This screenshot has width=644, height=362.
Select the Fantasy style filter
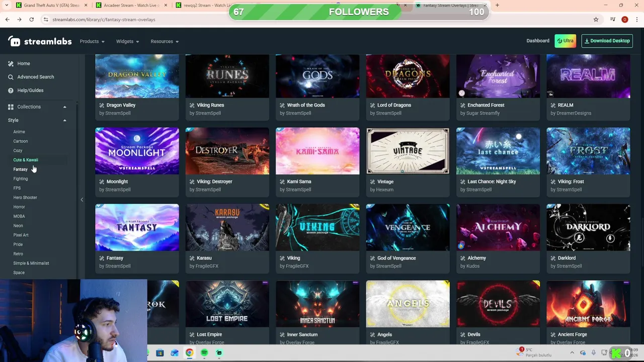tap(20, 169)
